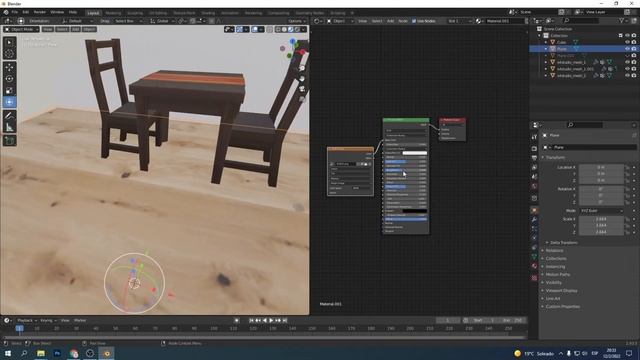Open the Window menu
This screenshot has width=640, height=360.
click(57, 12)
